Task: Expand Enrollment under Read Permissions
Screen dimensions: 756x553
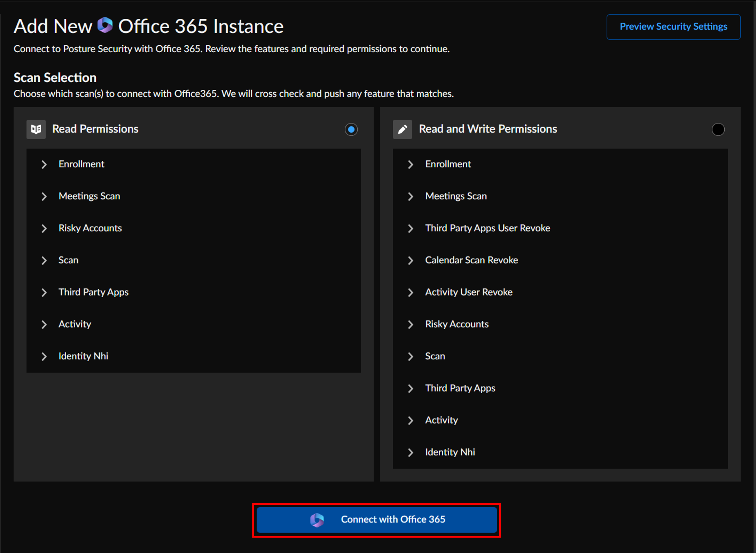Action: click(44, 164)
